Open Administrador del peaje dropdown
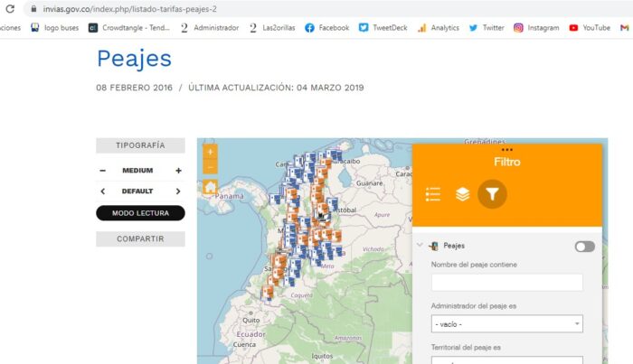 click(507, 324)
